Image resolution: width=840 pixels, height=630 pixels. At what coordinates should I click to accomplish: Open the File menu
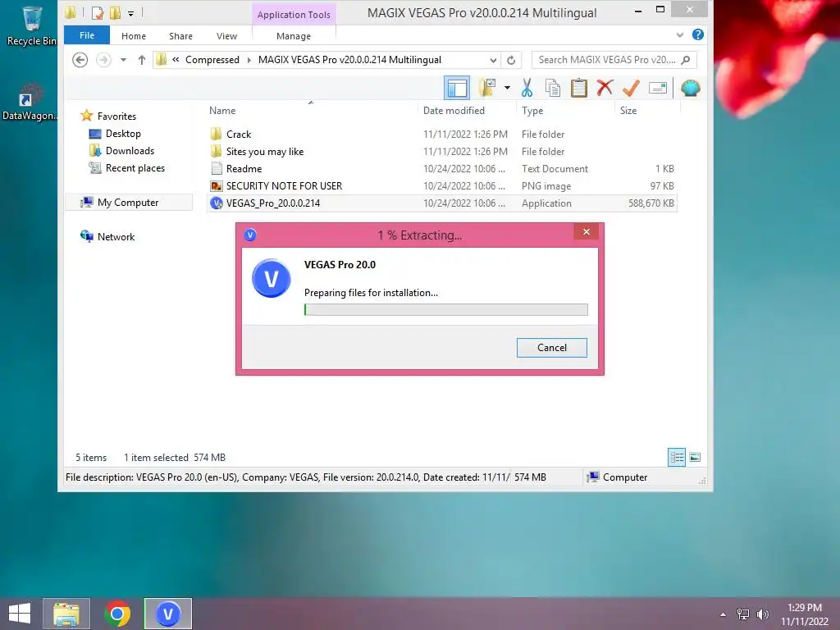[87, 35]
